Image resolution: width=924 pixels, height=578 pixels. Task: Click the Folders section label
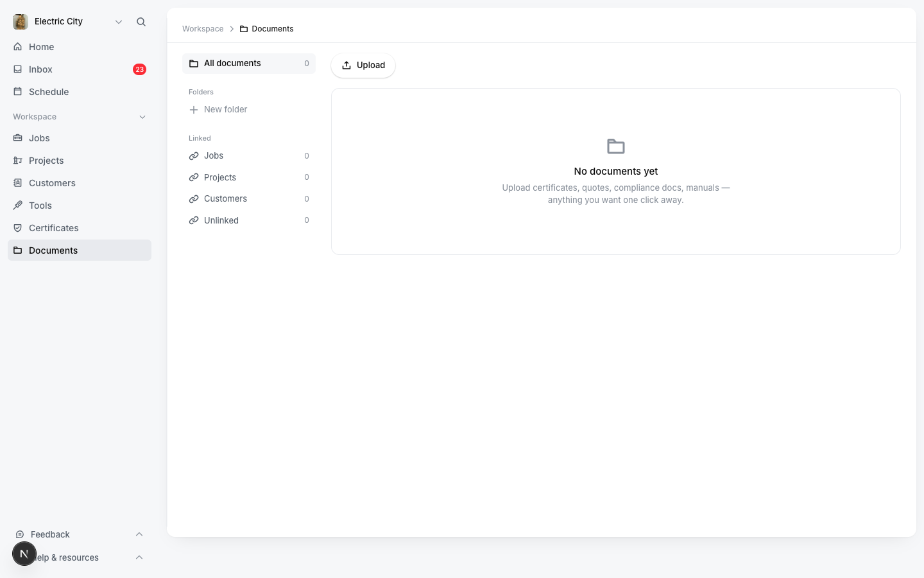click(201, 92)
